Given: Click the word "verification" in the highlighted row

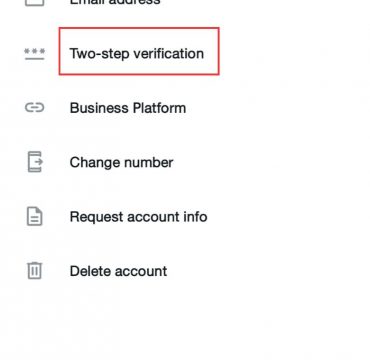Looking at the screenshot, I should tap(169, 53).
